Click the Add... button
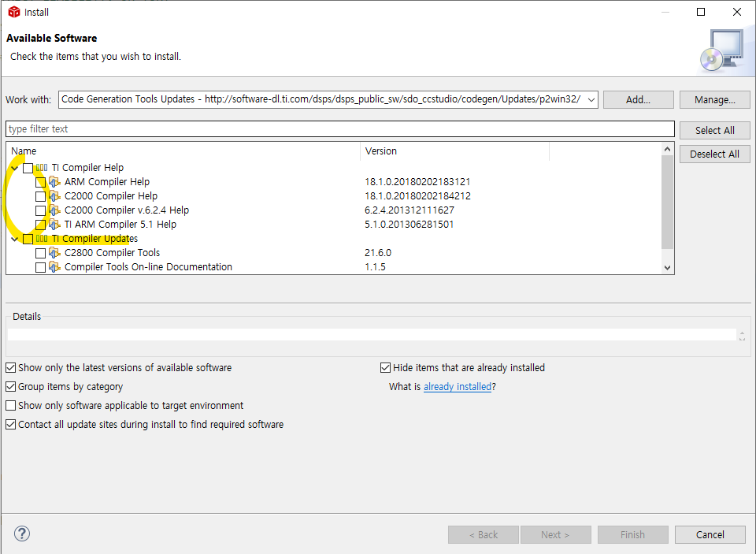The height and width of the screenshot is (554, 756). pos(639,100)
